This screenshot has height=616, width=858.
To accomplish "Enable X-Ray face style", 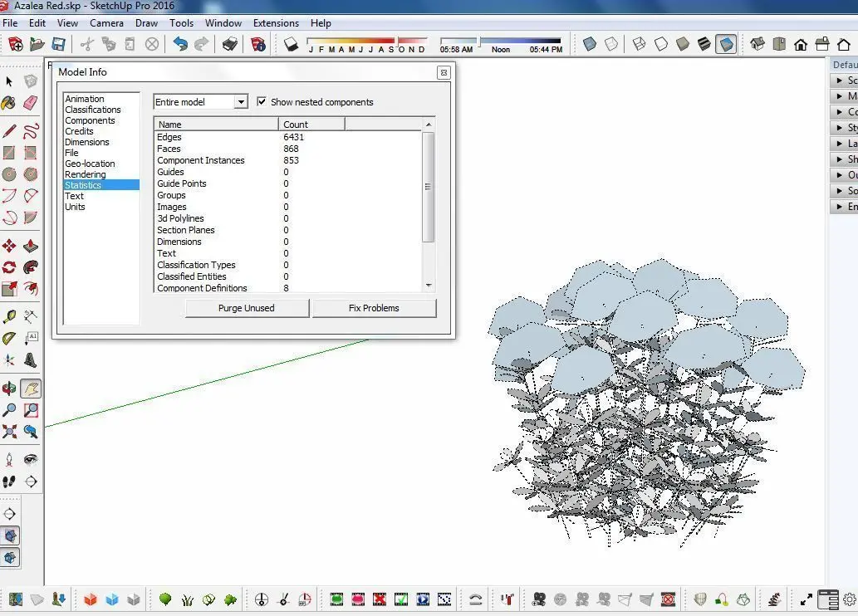I will [x=590, y=44].
